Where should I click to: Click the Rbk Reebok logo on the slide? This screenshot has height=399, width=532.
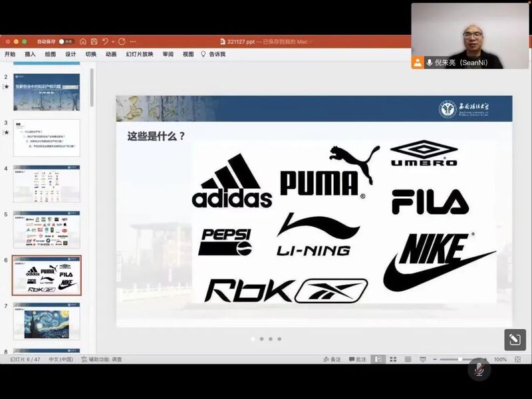click(287, 291)
